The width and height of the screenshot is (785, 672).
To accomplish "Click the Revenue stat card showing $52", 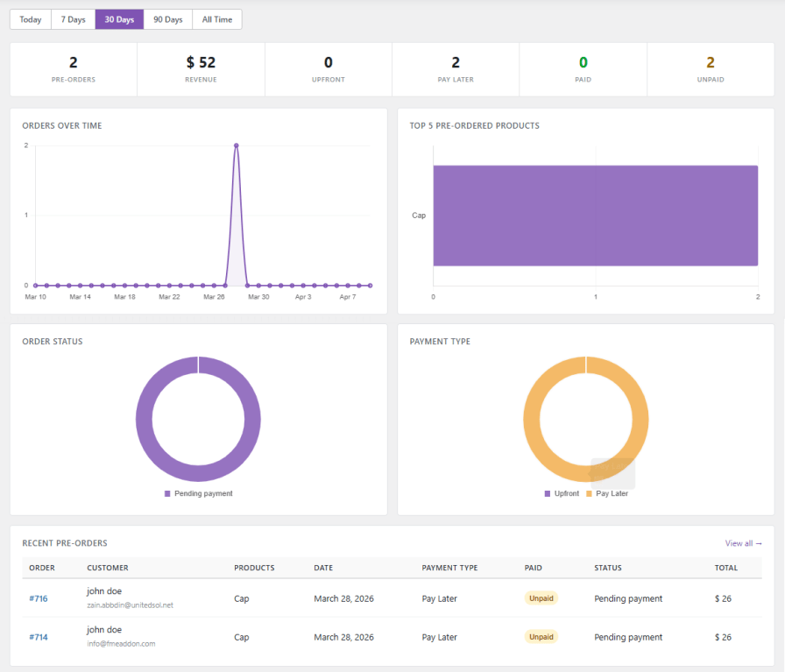I will click(201, 68).
